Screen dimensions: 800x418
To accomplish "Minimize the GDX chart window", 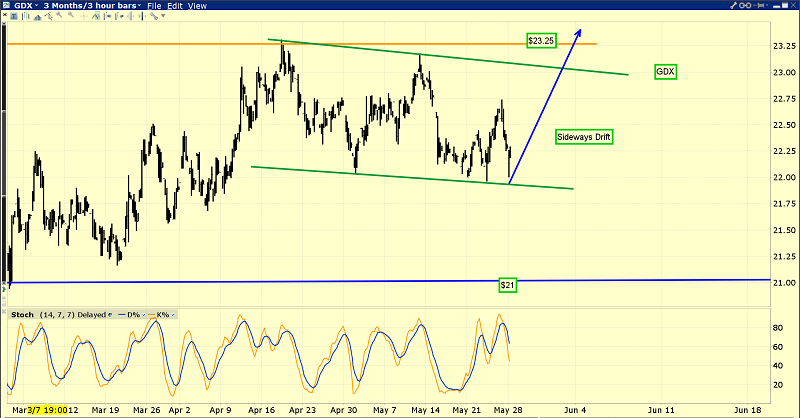I will pos(777,6).
